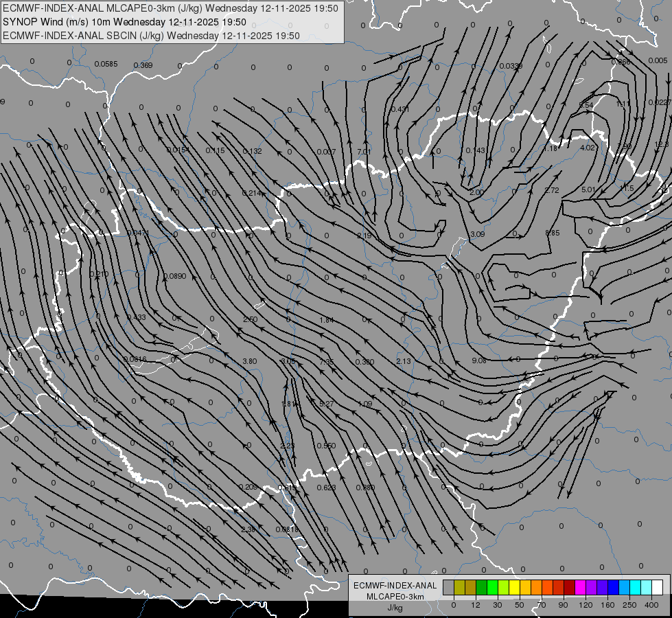Click the map value '0.433'

[137, 317]
